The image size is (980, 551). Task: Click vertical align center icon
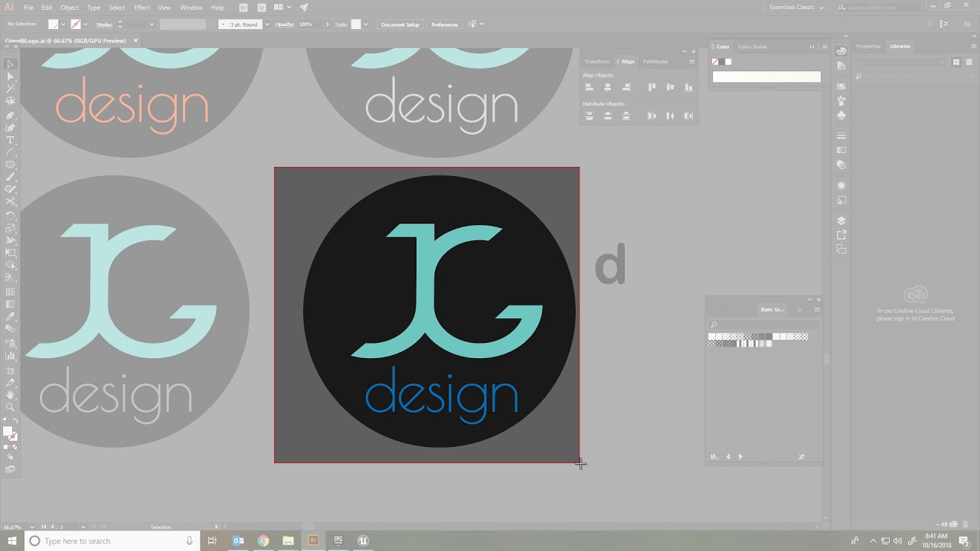670,87
